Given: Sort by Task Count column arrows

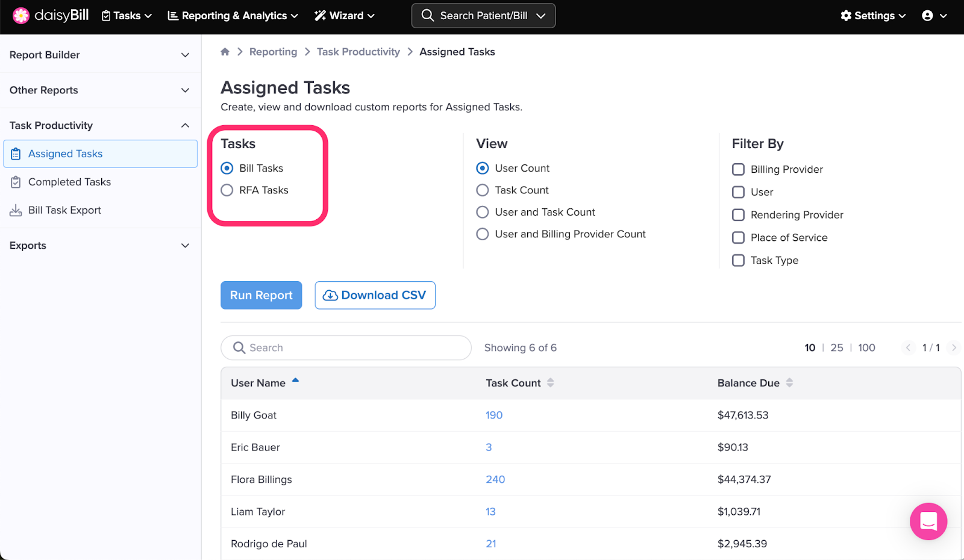Looking at the screenshot, I should (550, 383).
